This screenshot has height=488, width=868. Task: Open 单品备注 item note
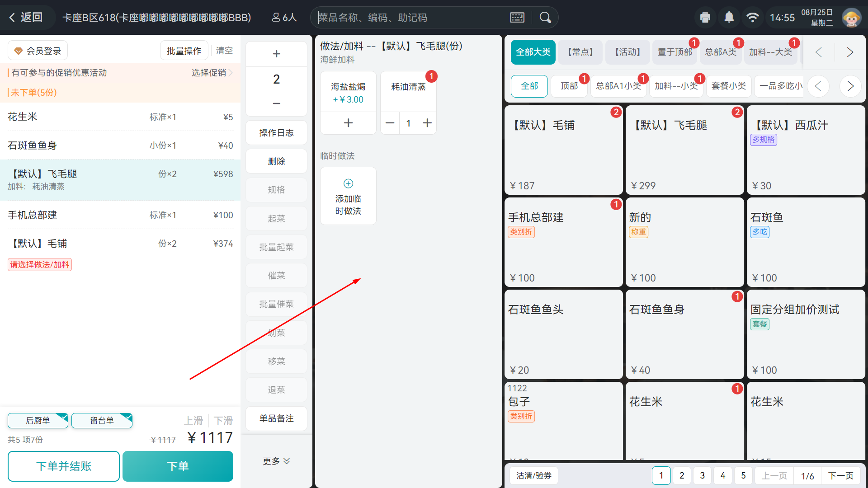[x=277, y=418]
